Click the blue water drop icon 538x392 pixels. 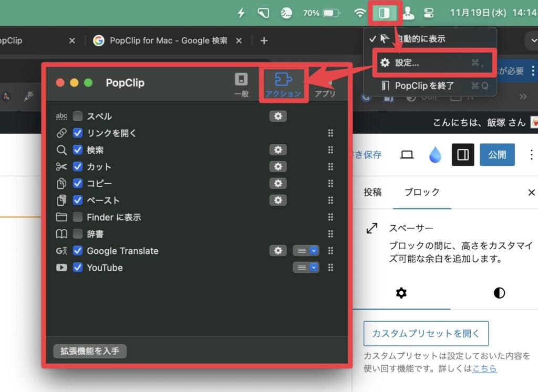click(435, 155)
